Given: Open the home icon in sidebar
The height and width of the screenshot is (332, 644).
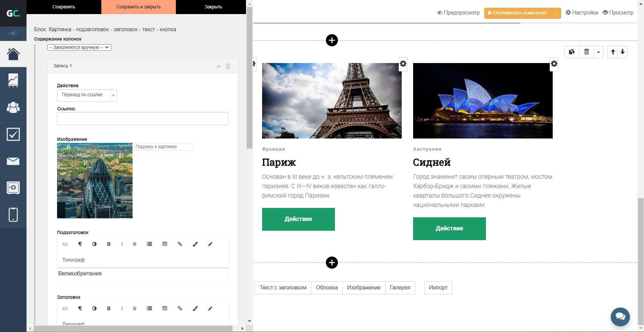Looking at the screenshot, I should (x=13, y=54).
